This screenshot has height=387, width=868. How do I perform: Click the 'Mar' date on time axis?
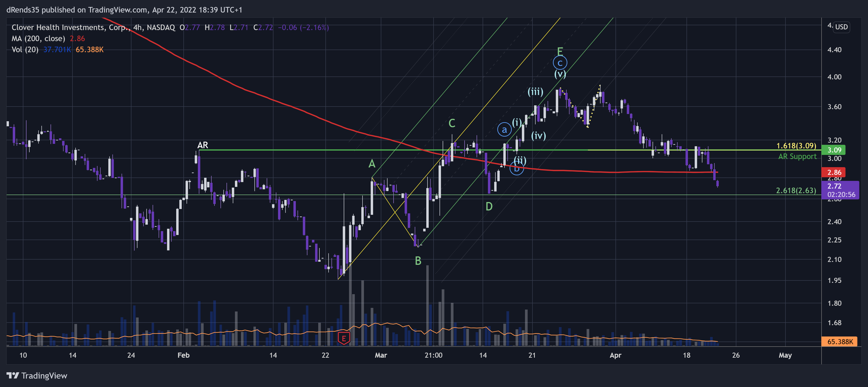(381, 355)
